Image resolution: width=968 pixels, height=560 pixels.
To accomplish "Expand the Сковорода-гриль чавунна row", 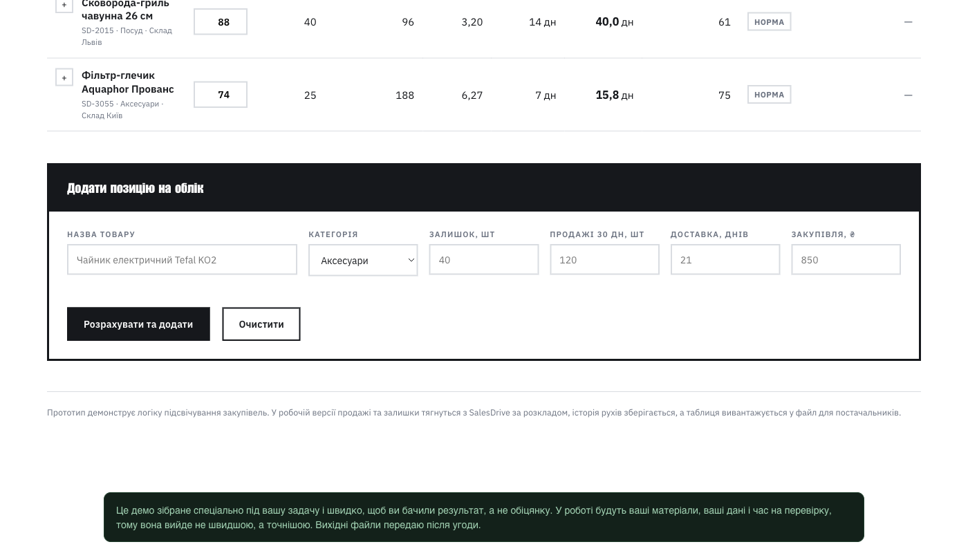I will point(64,5).
